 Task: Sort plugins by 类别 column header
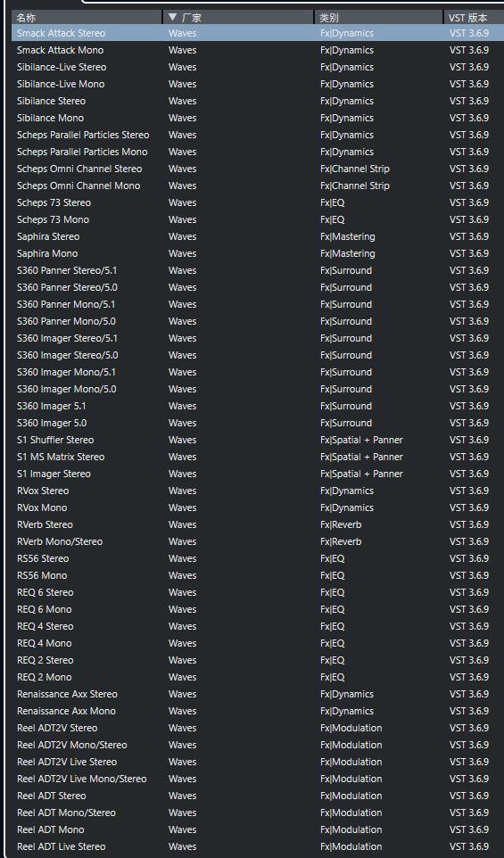[379, 18]
